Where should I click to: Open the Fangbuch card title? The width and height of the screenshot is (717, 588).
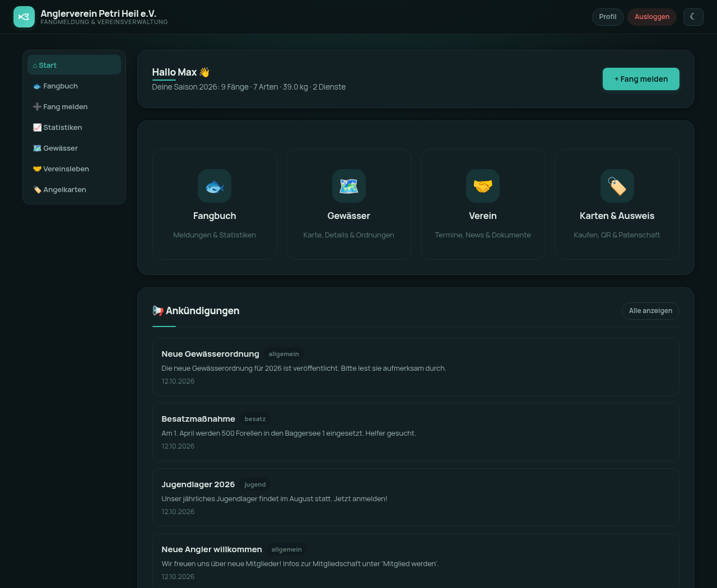point(215,216)
